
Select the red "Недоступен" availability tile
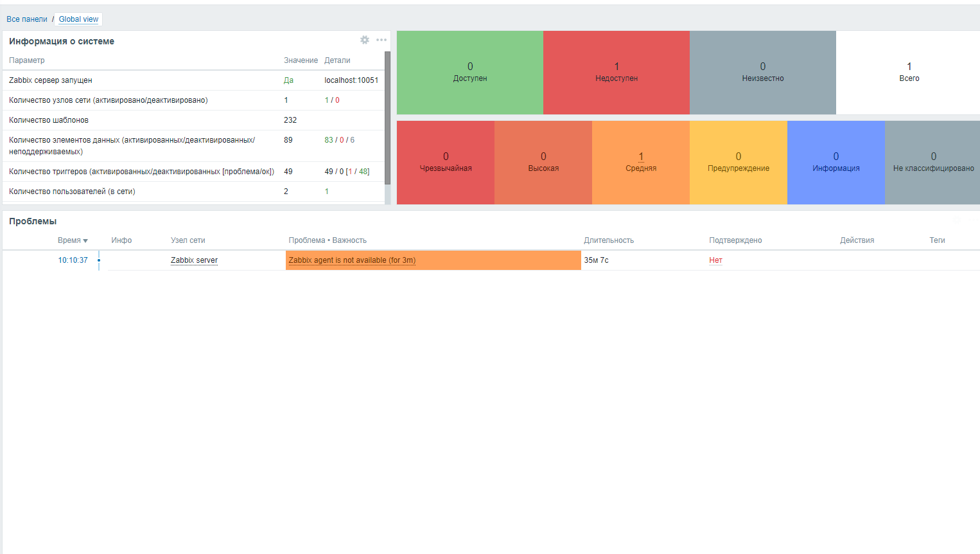[617, 73]
